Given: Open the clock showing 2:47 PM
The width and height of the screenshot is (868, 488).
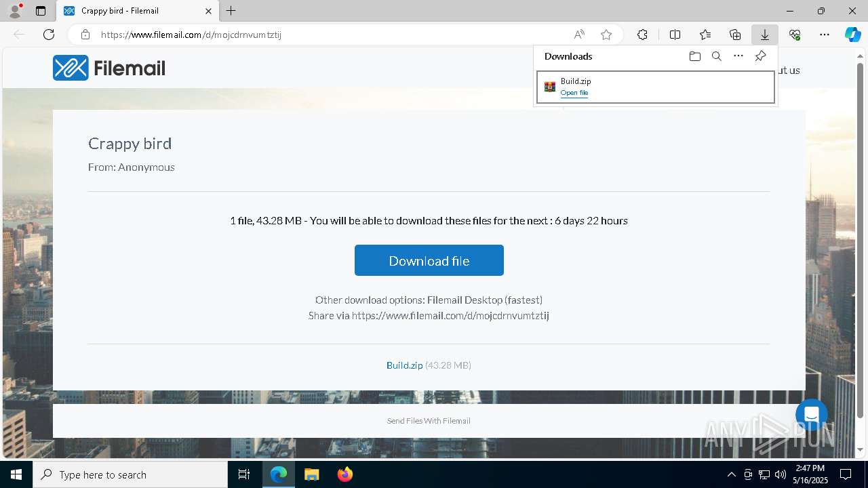Looking at the screenshot, I should [x=810, y=474].
